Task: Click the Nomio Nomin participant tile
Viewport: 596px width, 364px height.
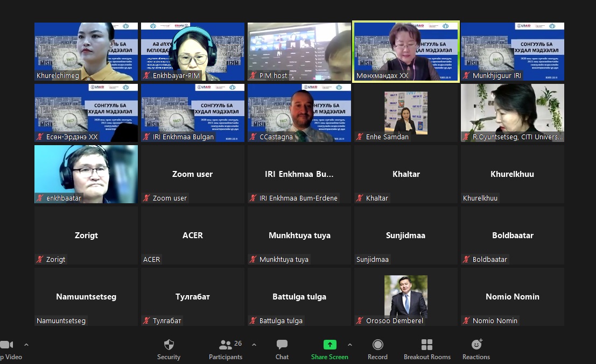Action: pyautogui.click(x=512, y=296)
